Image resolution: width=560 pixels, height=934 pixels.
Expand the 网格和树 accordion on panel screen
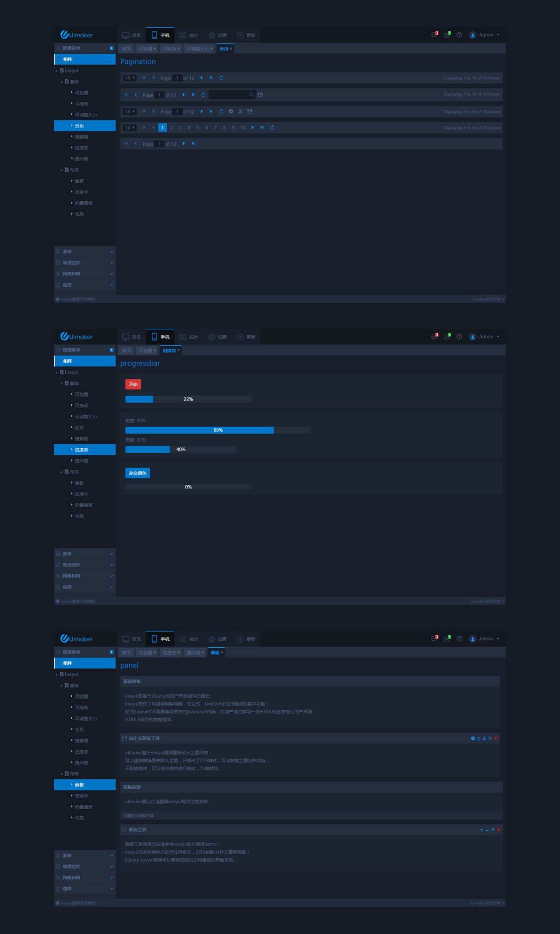coord(85,877)
